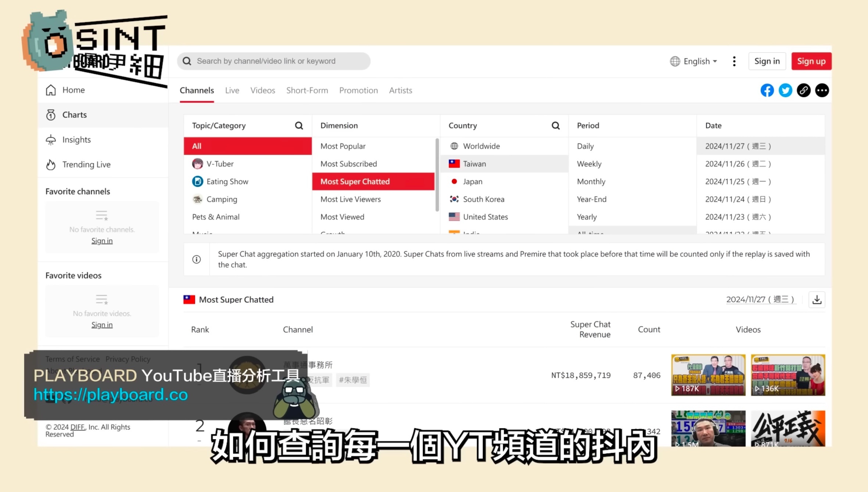868x492 pixels.
Task: Click Sign in under Favorite videos
Action: click(x=102, y=325)
